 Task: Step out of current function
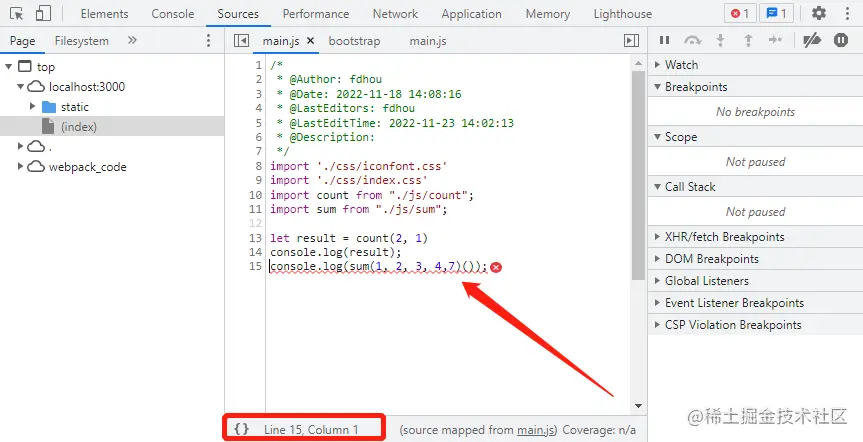748,40
